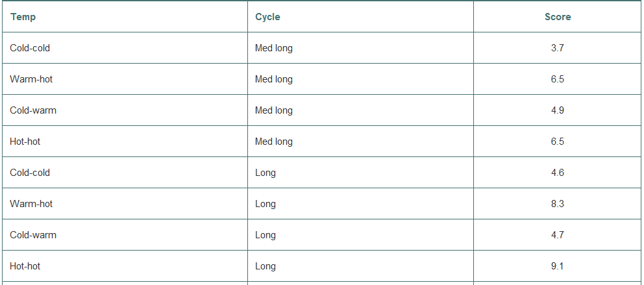The width and height of the screenshot is (644, 285).
Task: Click the Temp column header
Action: (23, 17)
